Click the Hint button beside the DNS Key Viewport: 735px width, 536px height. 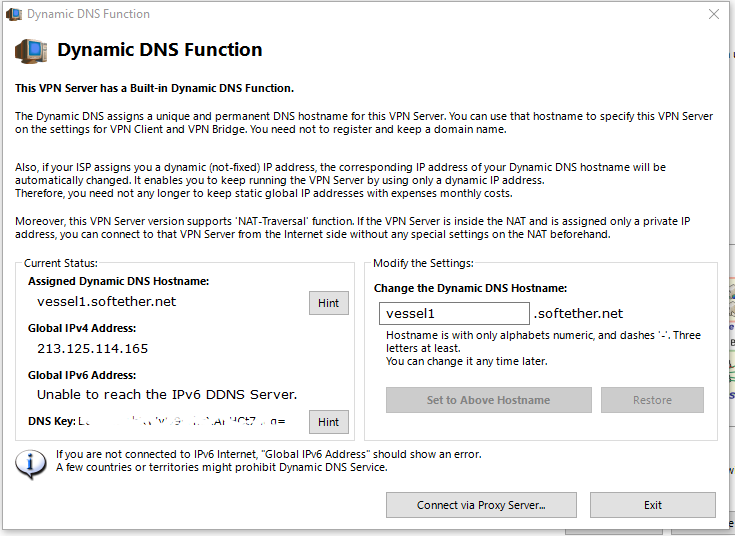coord(329,422)
